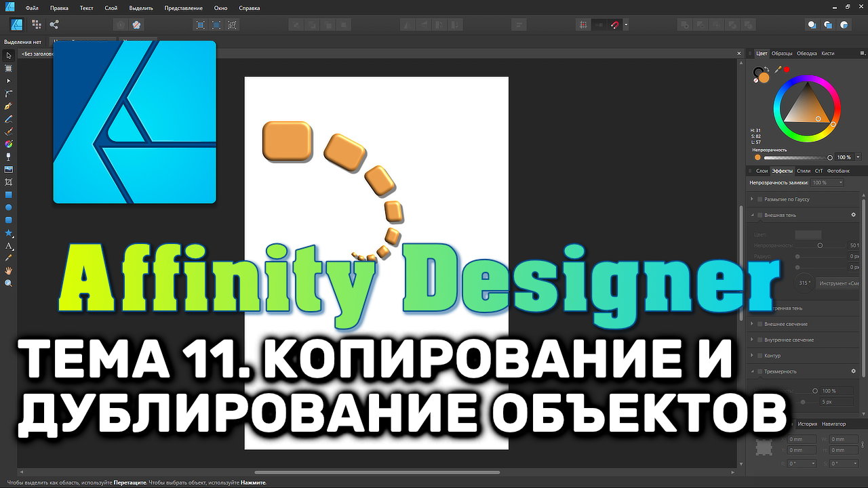This screenshot has height=488, width=868.
Task: Expand Размытие по Гауссу section
Action: click(752, 199)
